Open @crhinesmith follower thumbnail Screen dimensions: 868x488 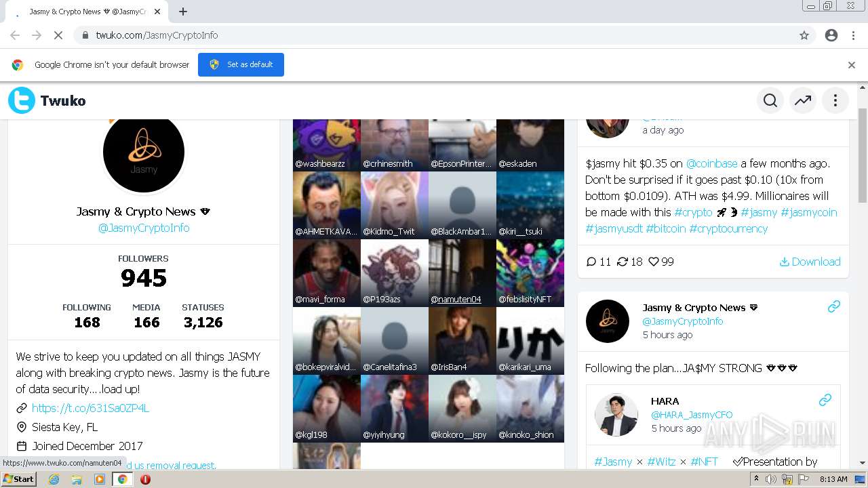pyautogui.click(x=395, y=145)
